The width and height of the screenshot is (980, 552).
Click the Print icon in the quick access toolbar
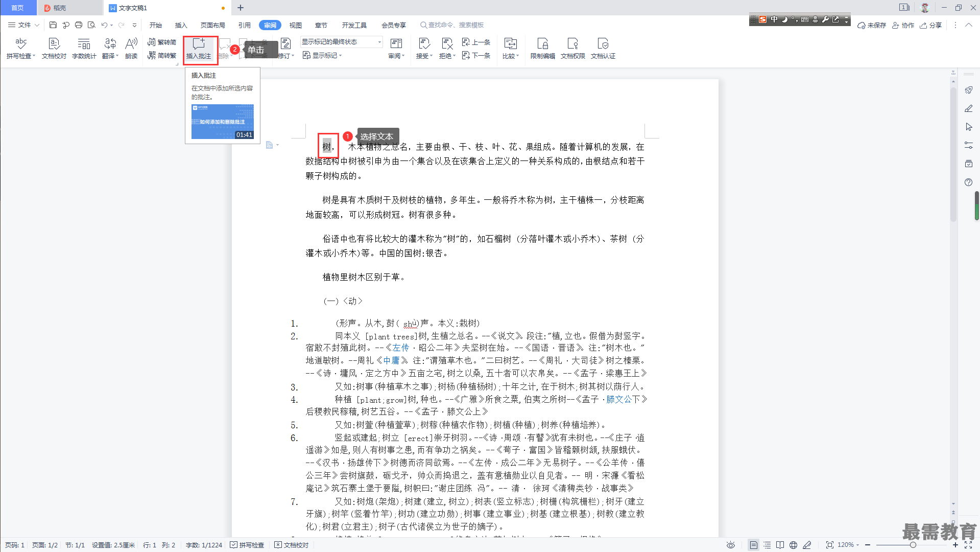(x=79, y=25)
